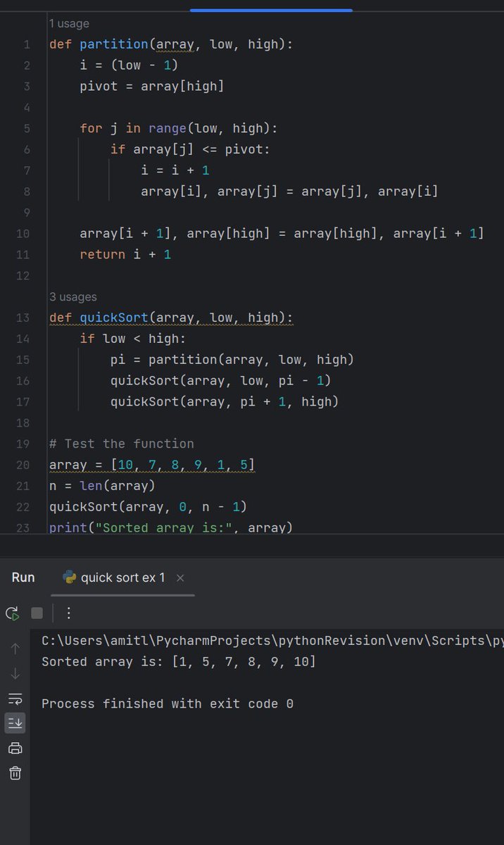Click the 'pivot = array[high]' line

click(152, 87)
